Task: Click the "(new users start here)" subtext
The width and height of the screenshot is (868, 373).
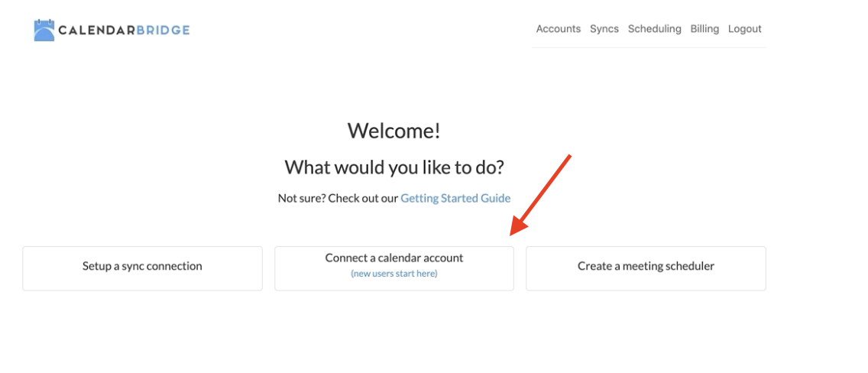Action: 394,274
